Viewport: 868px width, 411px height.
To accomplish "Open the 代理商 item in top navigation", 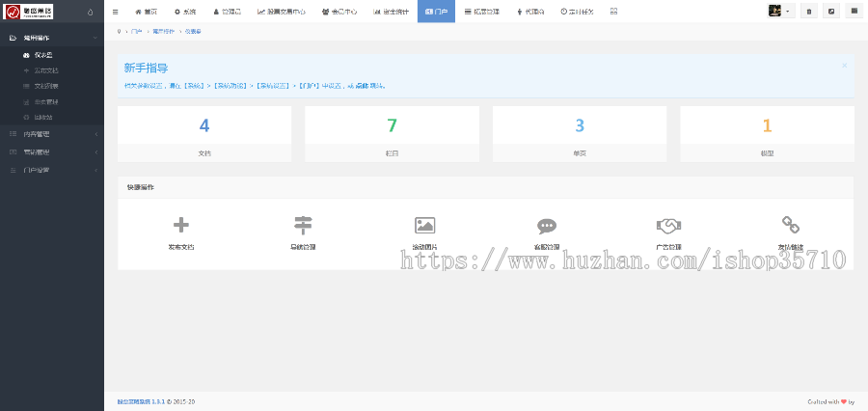I will pos(530,12).
